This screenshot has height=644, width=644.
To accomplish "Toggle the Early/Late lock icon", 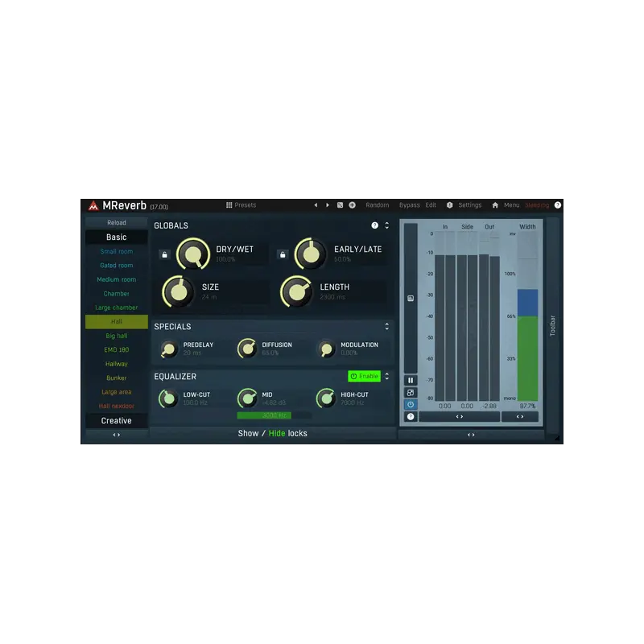I will (283, 254).
